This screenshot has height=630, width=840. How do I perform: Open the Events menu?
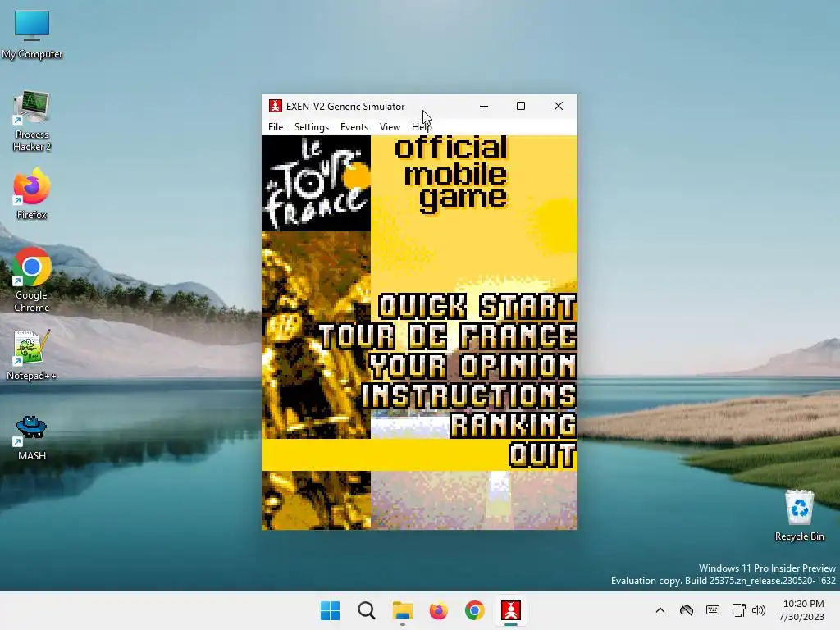354,127
